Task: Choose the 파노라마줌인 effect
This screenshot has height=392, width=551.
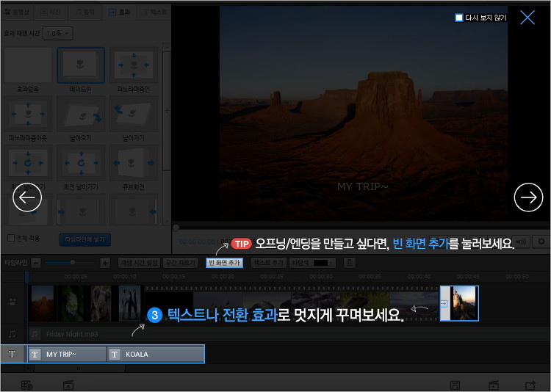Action: [x=134, y=65]
